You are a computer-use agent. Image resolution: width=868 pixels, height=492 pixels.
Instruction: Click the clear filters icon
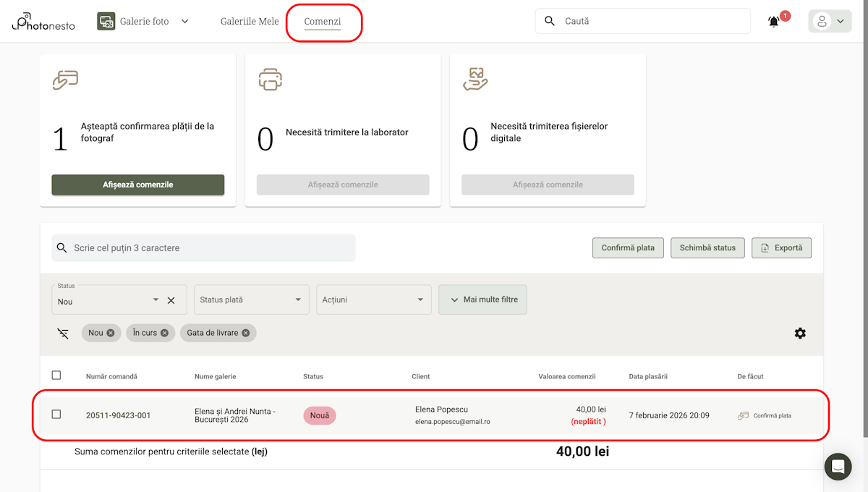(63, 333)
